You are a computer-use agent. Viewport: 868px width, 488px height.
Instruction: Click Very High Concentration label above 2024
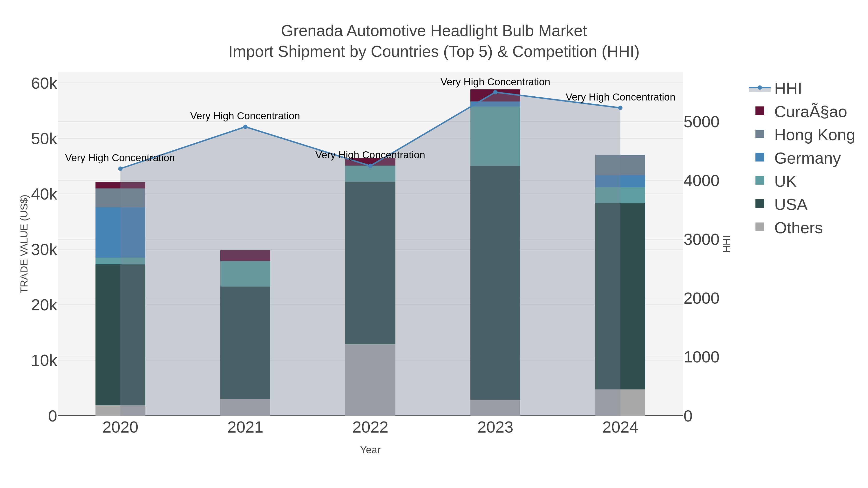(620, 97)
